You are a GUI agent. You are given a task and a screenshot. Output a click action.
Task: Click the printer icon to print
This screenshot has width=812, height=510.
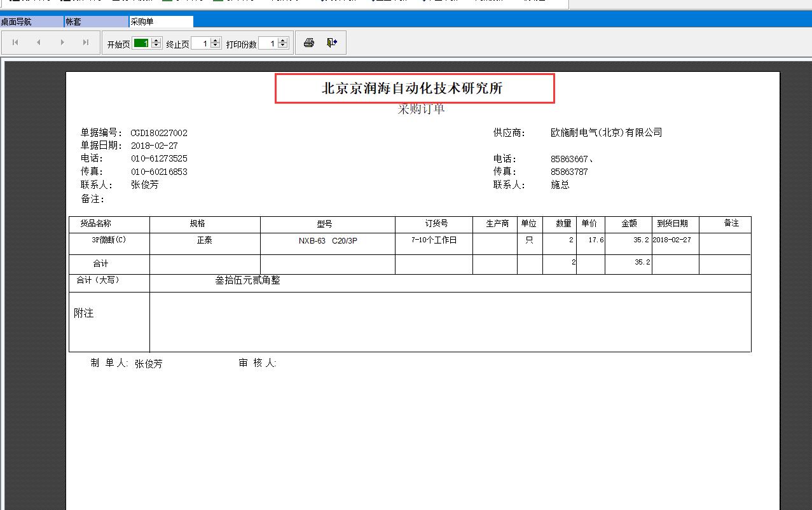pyautogui.click(x=309, y=43)
